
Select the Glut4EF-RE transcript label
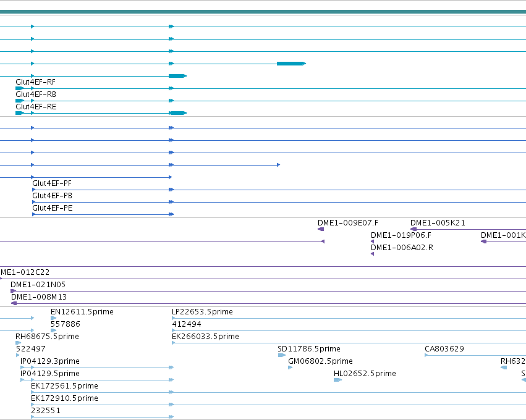coord(36,107)
